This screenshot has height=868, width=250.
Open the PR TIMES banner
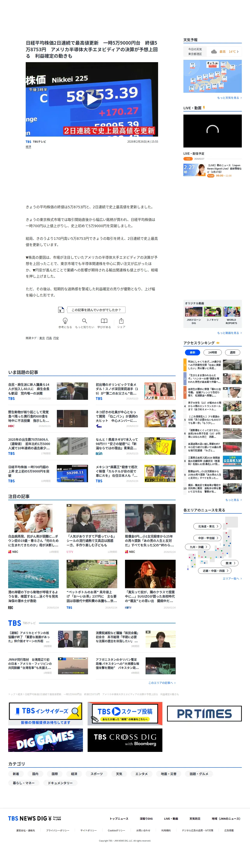204,713
